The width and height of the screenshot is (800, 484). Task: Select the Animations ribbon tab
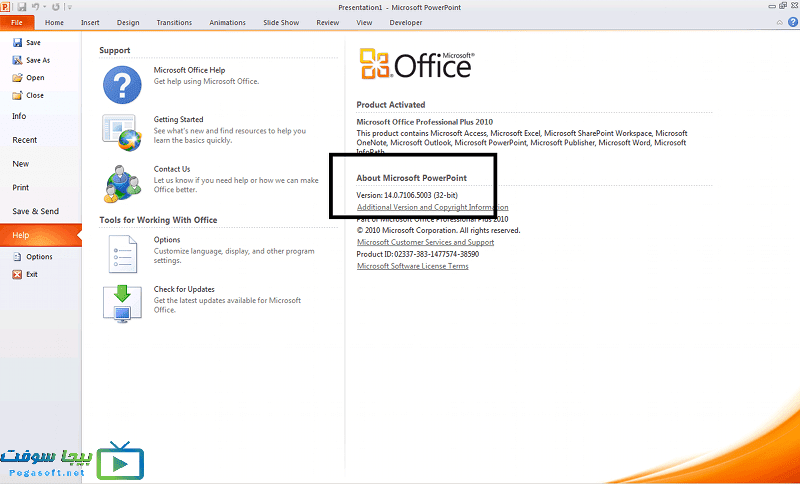[x=228, y=22]
